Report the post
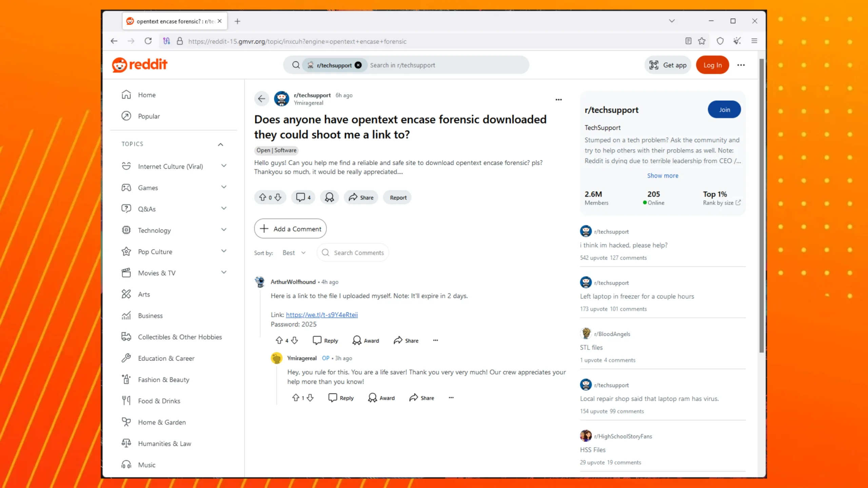Viewport: 868px width, 488px height. tap(397, 197)
